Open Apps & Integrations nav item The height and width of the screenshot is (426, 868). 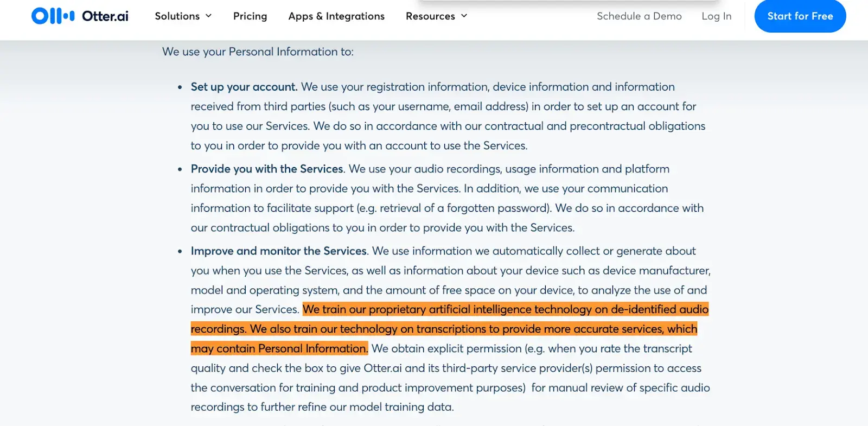tap(336, 16)
